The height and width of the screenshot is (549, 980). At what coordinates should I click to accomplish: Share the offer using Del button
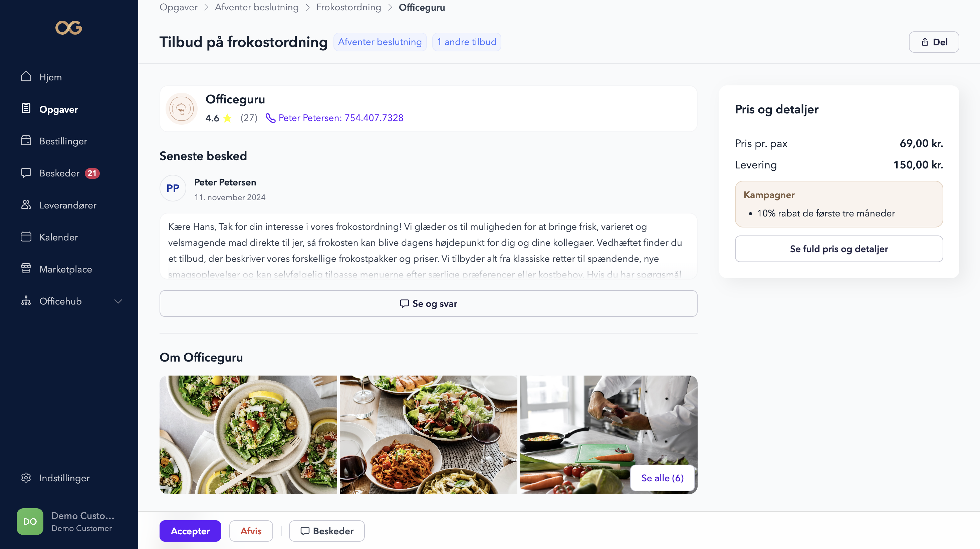[934, 42]
